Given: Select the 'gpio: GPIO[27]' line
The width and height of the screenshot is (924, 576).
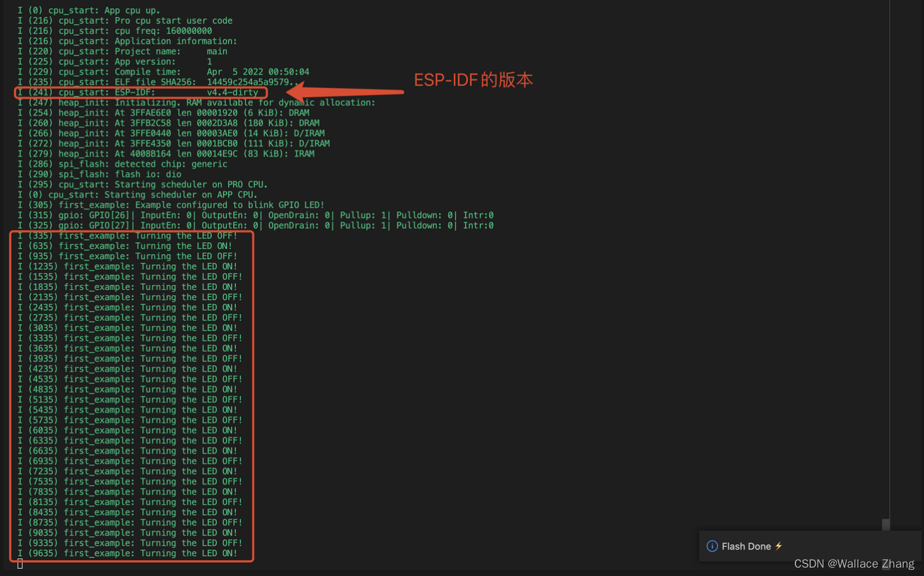Looking at the screenshot, I should coord(255,225).
